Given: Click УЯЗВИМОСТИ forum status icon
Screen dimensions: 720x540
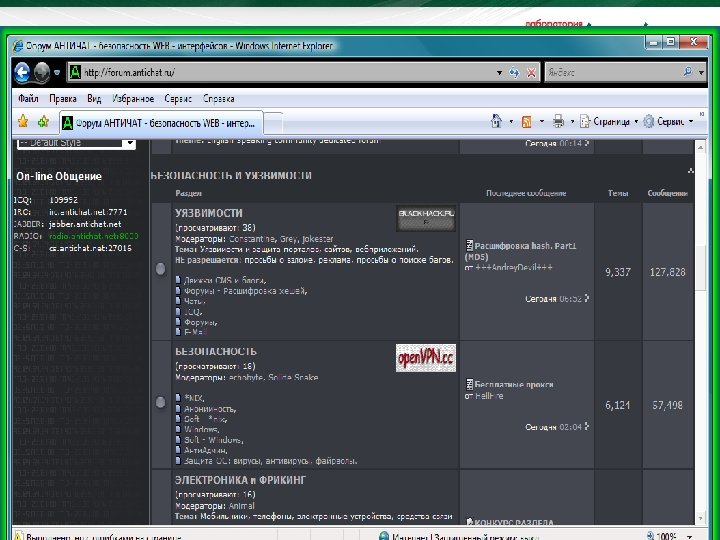Looking at the screenshot, I should pyautogui.click(x=160, y=269).
